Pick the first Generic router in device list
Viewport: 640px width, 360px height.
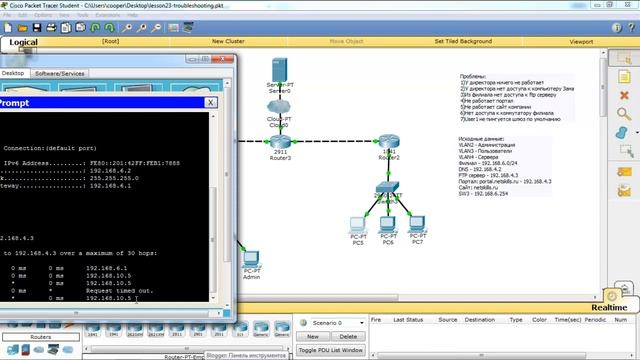pos(261,329)
